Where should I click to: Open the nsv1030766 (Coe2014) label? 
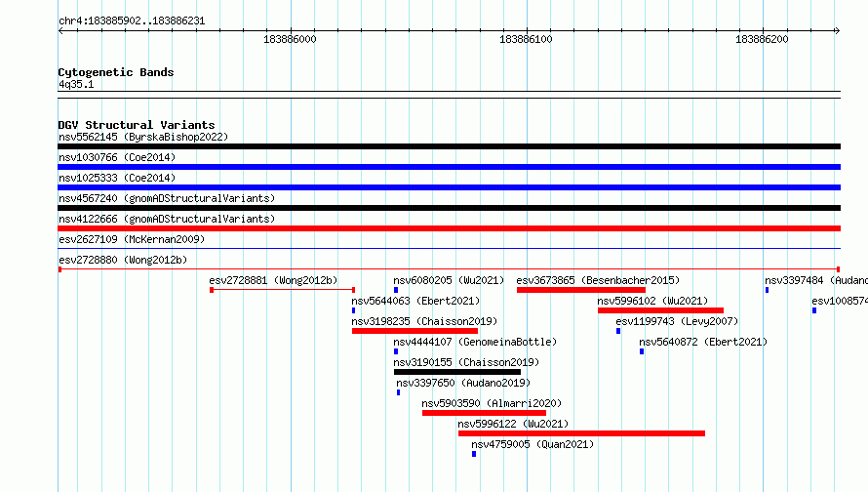[117, 157]
